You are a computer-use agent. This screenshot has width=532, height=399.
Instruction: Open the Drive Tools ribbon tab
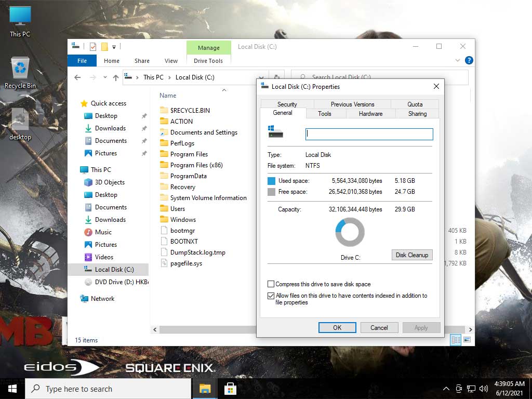(x=208, y=61)
